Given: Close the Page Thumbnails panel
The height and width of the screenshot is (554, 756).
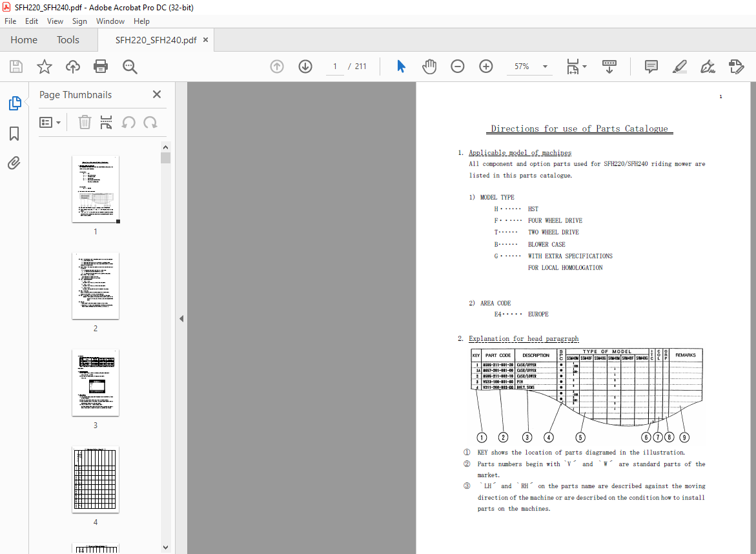Looking at the screenshot, I should tap(157, 94).
